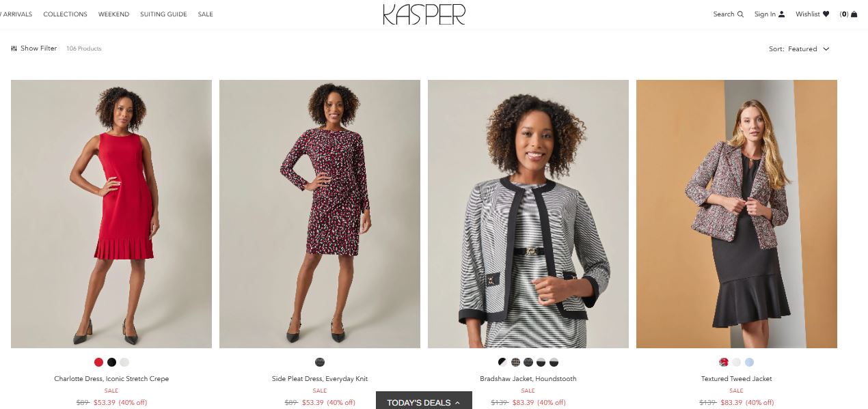Select the red swatch for Charlotte Dress
Viewport: 868px width, 409px height.
(99, 363)
